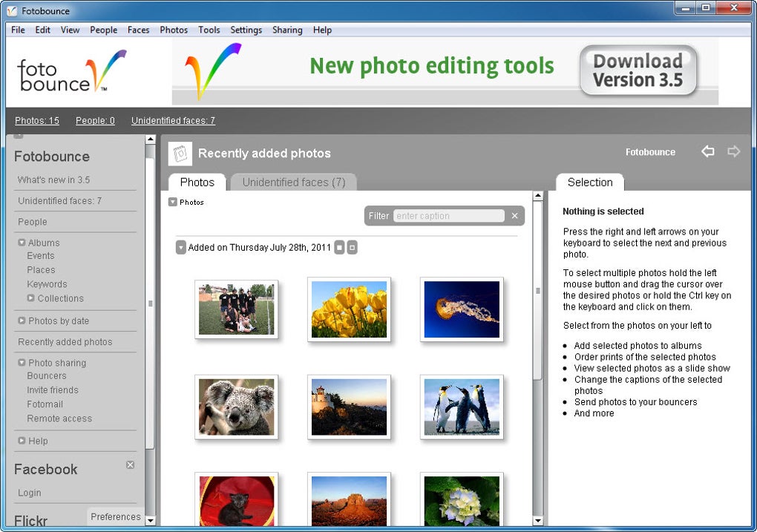Select the yellow tulips photo thumbnail

pyautogui.click(x=349, y=309)
